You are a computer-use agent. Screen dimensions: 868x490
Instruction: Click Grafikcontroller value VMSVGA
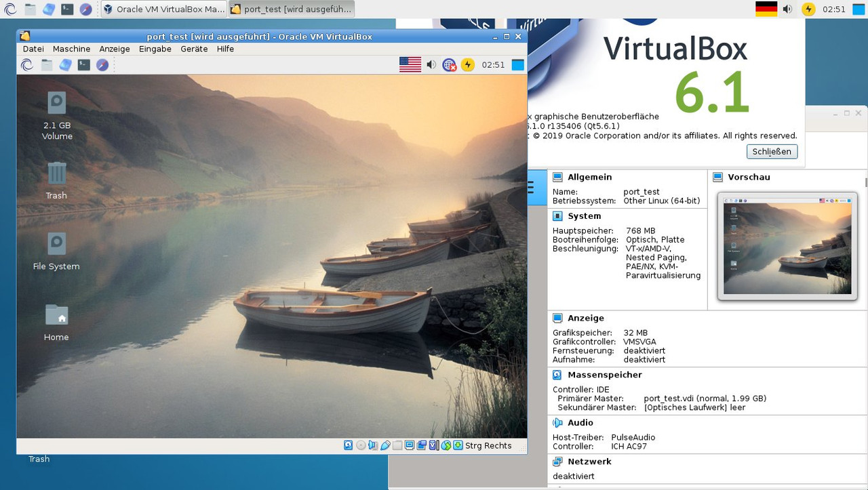pyautogui.click(x=639, y=342)
